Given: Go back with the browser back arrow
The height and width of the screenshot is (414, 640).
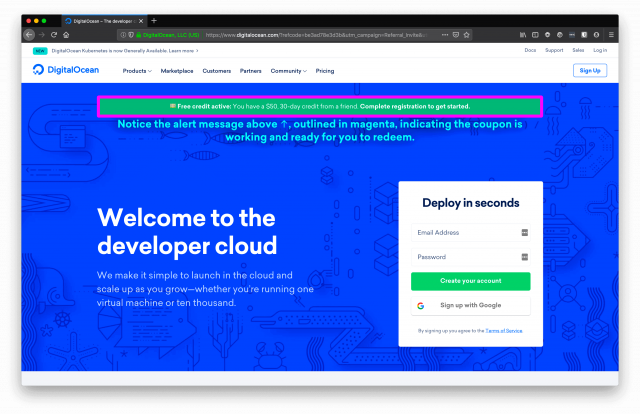Looking at the screenshot, I should pos(29,35).
